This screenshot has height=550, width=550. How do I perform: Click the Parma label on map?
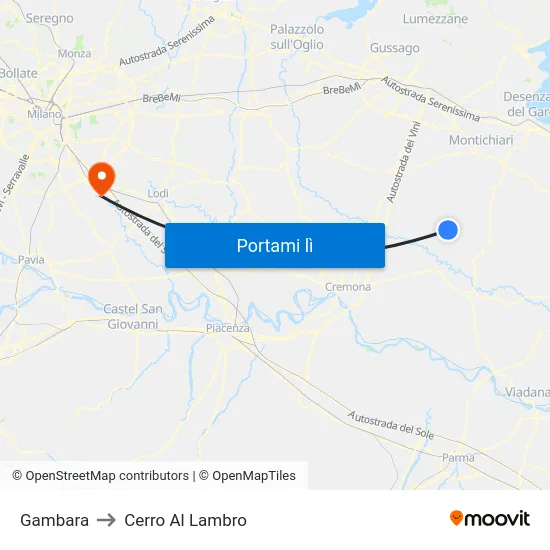(x=458, y=457)
